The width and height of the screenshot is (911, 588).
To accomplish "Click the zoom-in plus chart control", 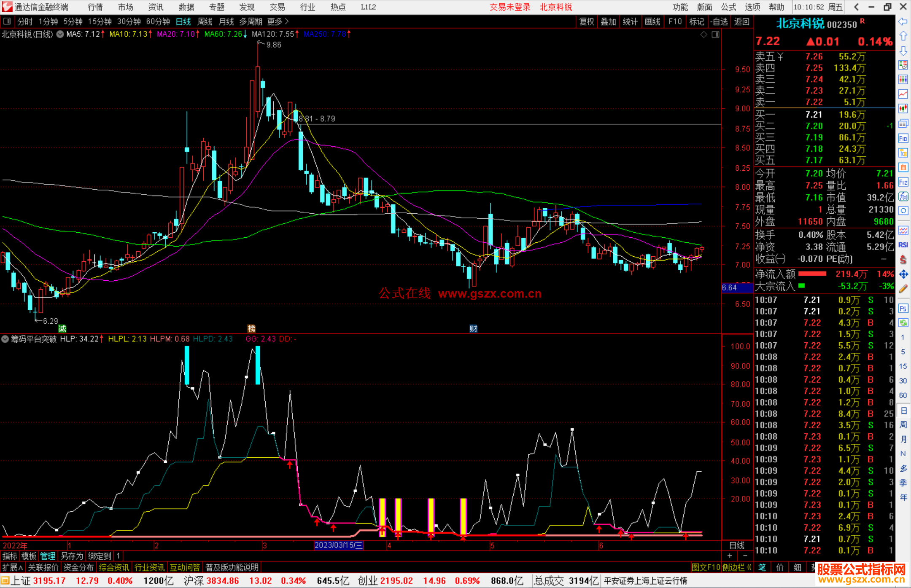I will [x=730, y=556].
